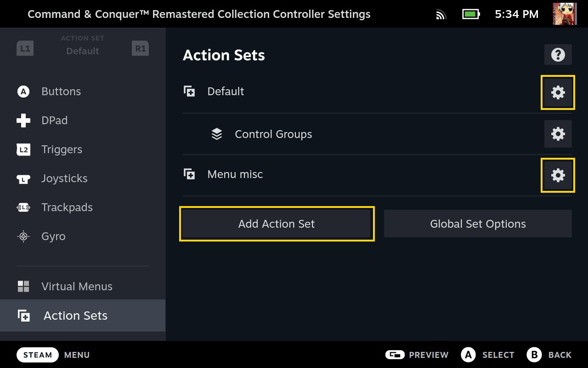Image resolution: width=588 pixels, height=368 pixels.
Task: Select the Default action set row
Action: coord(225,92)
